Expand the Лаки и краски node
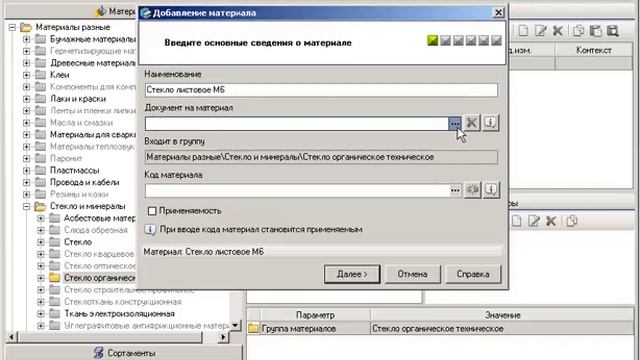The height and width of the screenshot is (360, 640). coord(27,99)
